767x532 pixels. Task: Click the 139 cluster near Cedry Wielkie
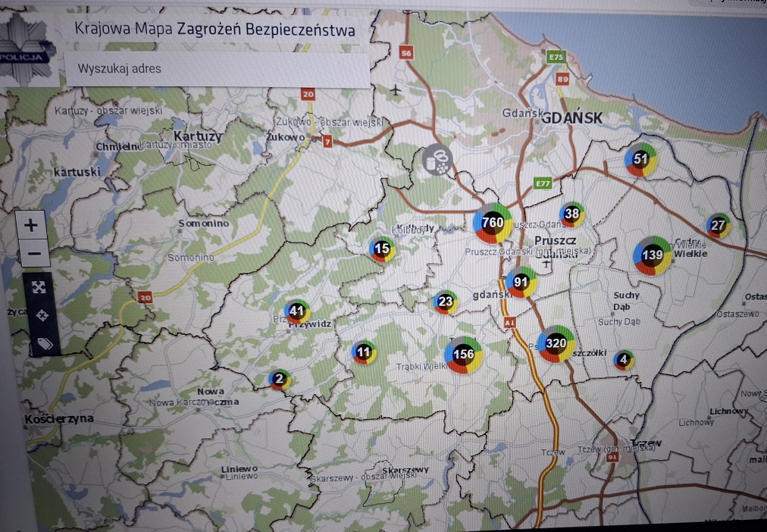[652, 255]
